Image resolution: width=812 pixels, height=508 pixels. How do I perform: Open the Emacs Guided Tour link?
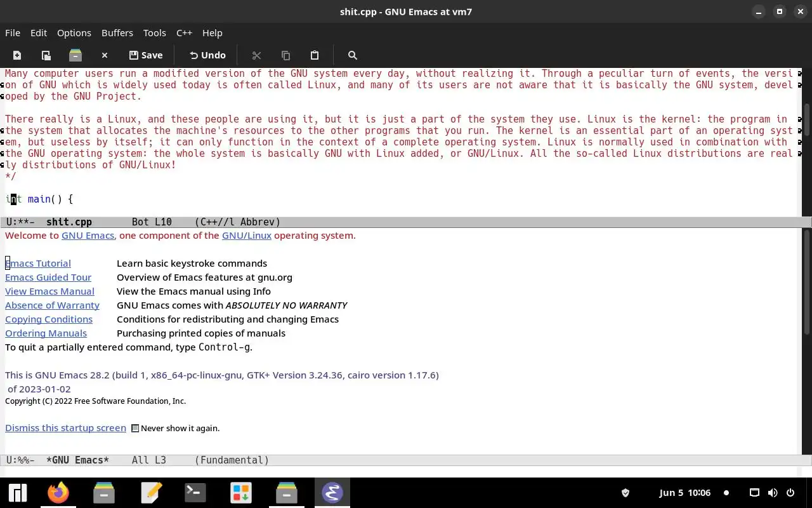(48, 277)
